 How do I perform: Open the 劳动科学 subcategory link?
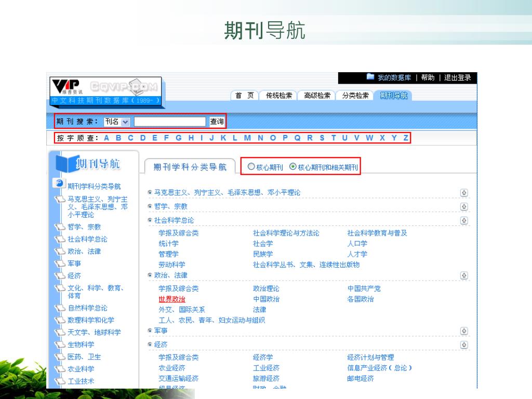click(x=172, y=264)
